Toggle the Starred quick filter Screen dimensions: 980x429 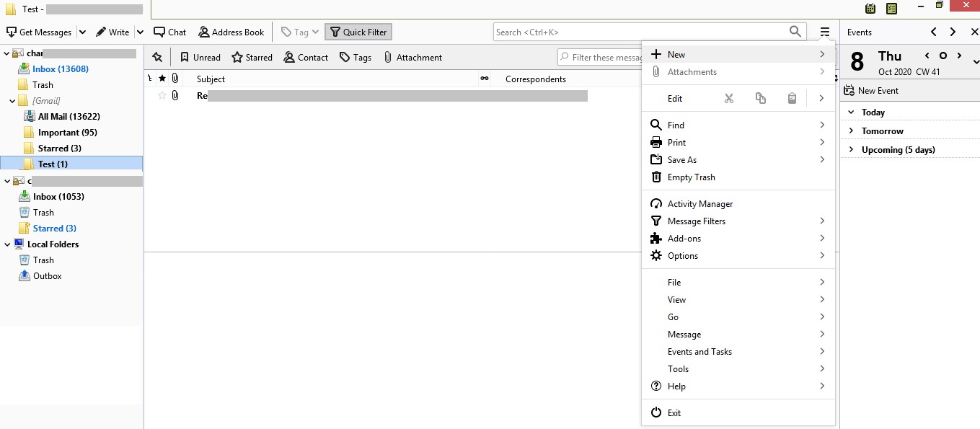tap(252, 58)
